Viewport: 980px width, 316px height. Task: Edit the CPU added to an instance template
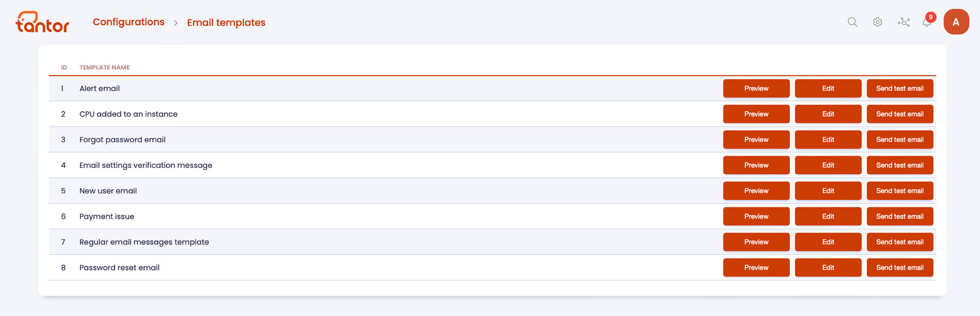828,114
